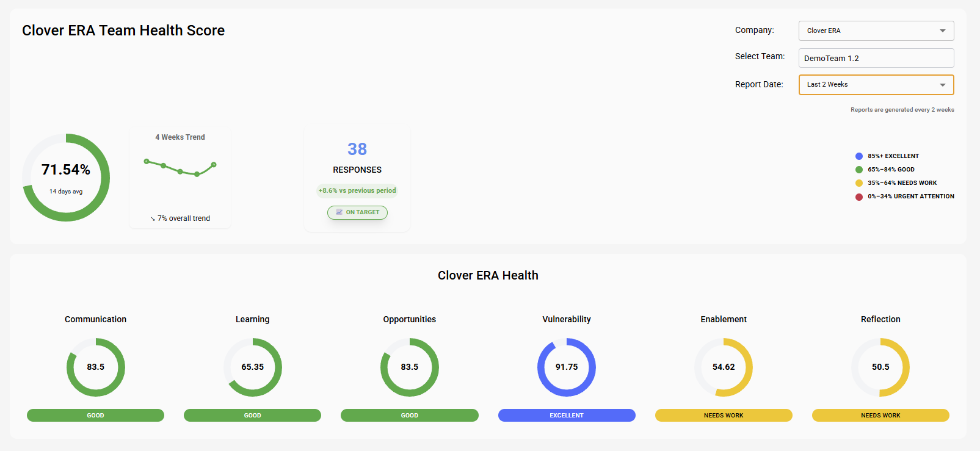The height and width of the screenshot is (451, 980).
Task: Click the GOOD bar under Learning
Action: 253,416
